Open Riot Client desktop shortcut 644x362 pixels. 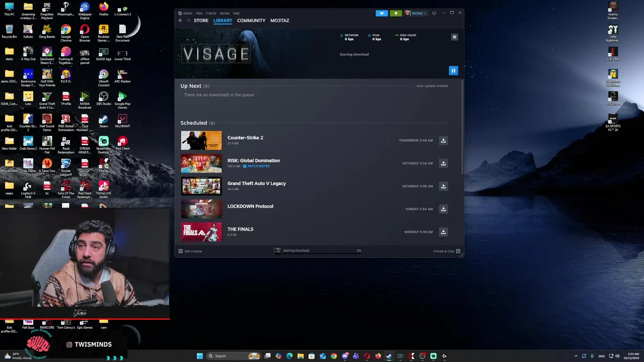tap(122, 143)
